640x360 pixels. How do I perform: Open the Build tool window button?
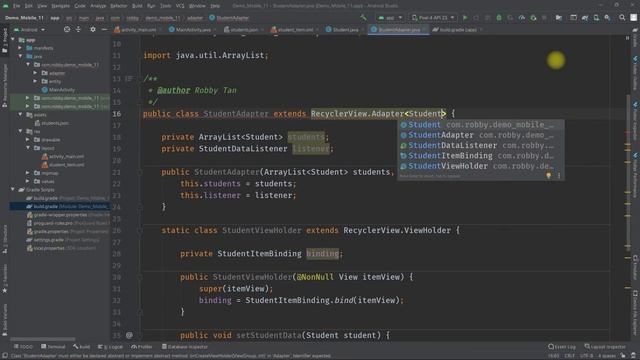pyautogui.click(x=82, y=347)
